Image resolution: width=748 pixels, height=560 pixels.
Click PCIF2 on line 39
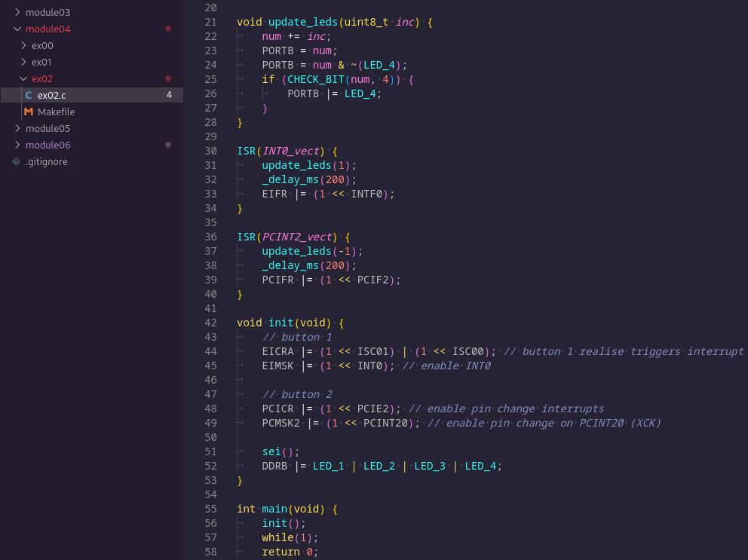(x=373, y=280)
